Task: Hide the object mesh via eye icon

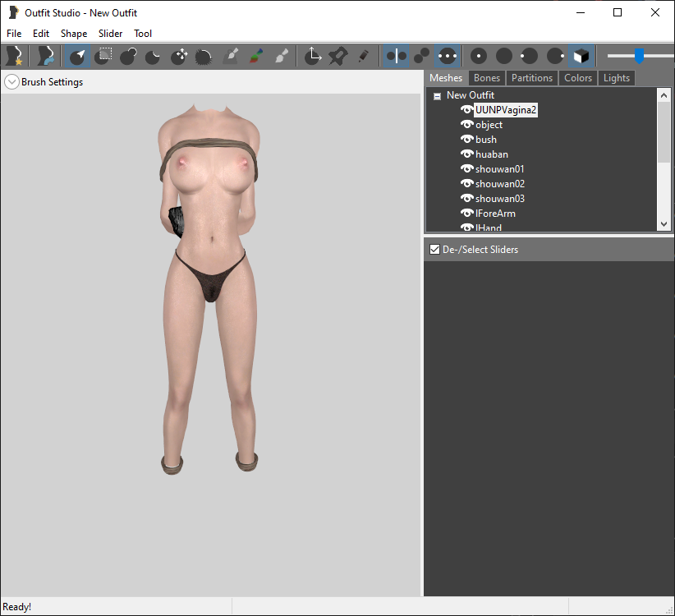Action: tap(466, 124)
